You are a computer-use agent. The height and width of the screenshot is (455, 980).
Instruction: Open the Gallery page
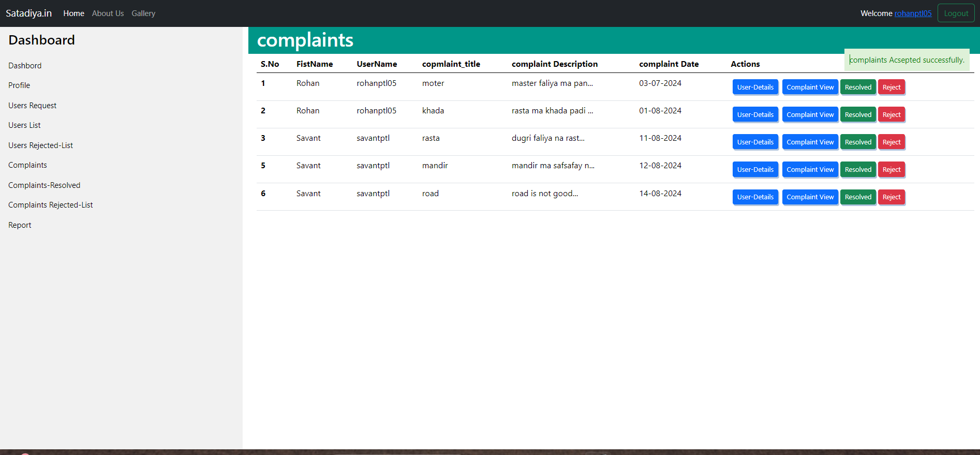[143, 13]
